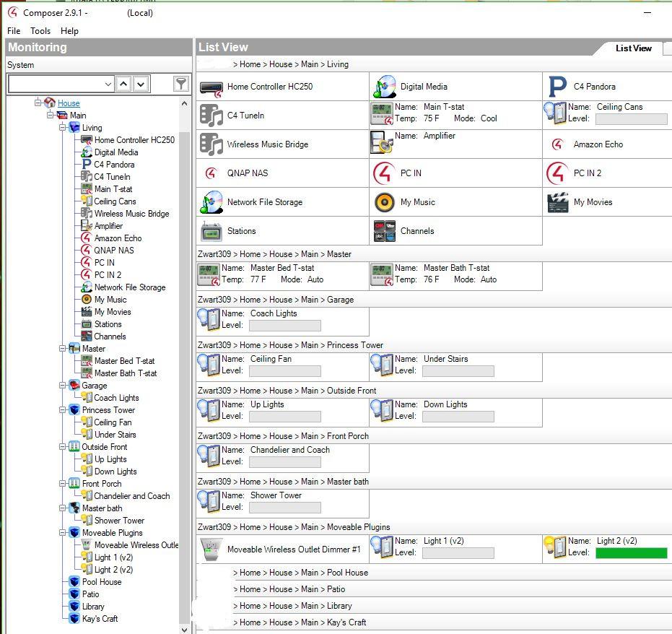Click the Moveable Wireless Outlet Dimmer #1 icon
This screenshot has width=672, height=634.
coord(211,550)
